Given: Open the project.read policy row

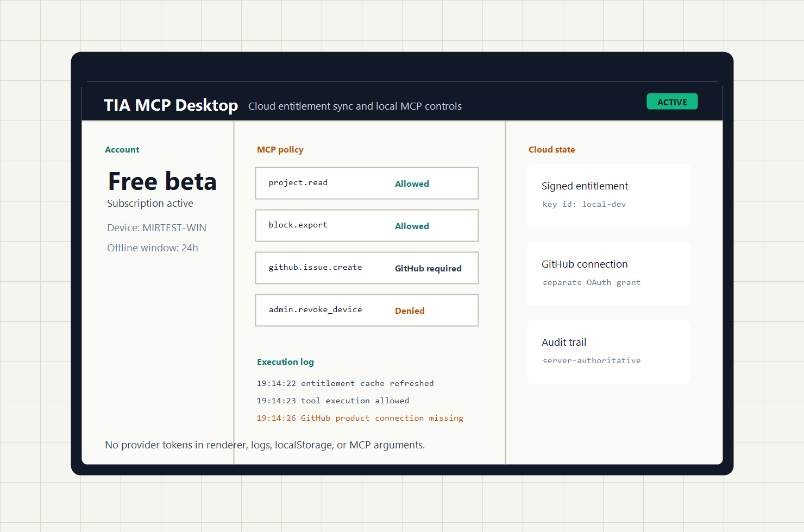Looking at the screenshot, I should 367,183.
